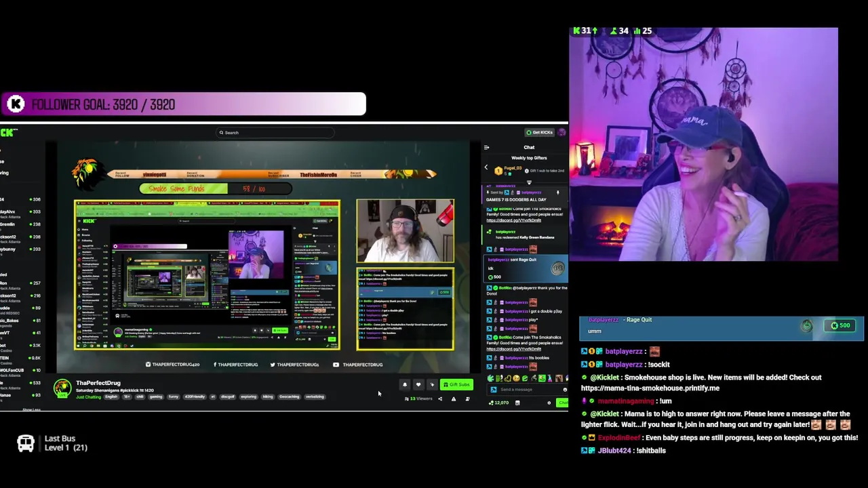Click the K 31 counter overlay
Screen dimensions: 868x488
coord(585,30)
